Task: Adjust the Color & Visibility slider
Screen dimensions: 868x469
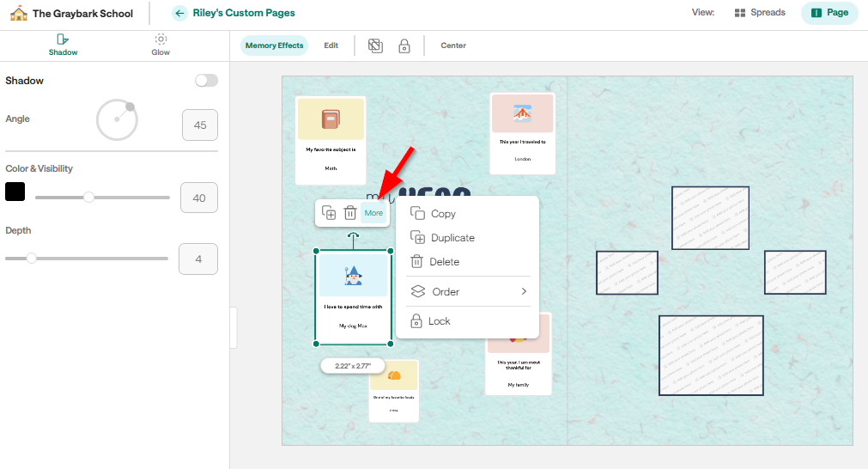Action: click(102, 197)
